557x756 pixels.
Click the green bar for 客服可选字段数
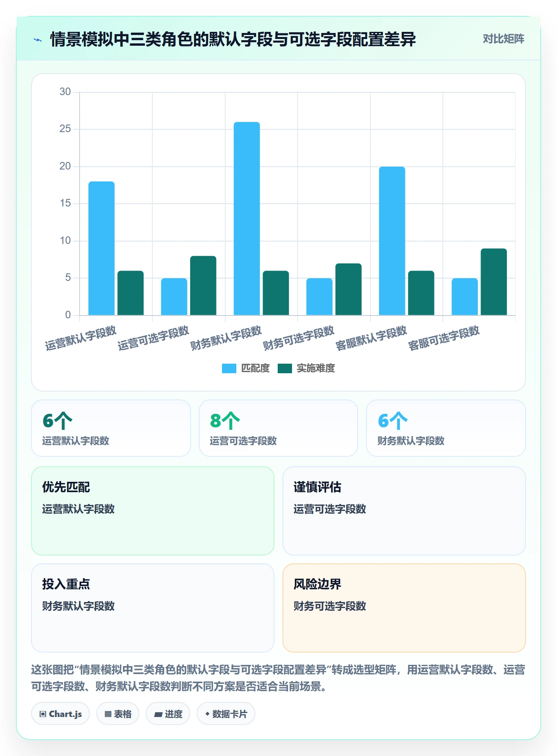pyautogui.click(x=494, y=282)
